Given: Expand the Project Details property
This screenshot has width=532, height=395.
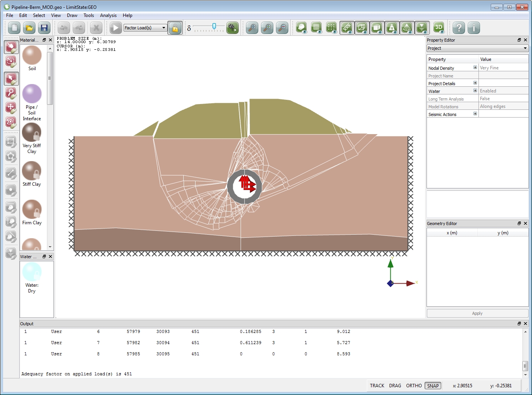Looking at the screenshot, I should click(475, 82).
